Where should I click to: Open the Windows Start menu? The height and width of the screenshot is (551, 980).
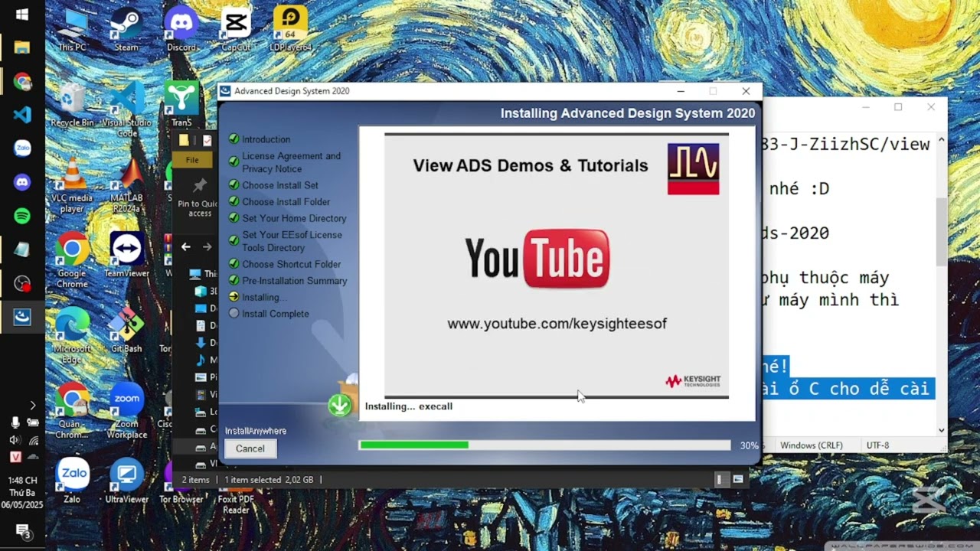coord(21,14)
